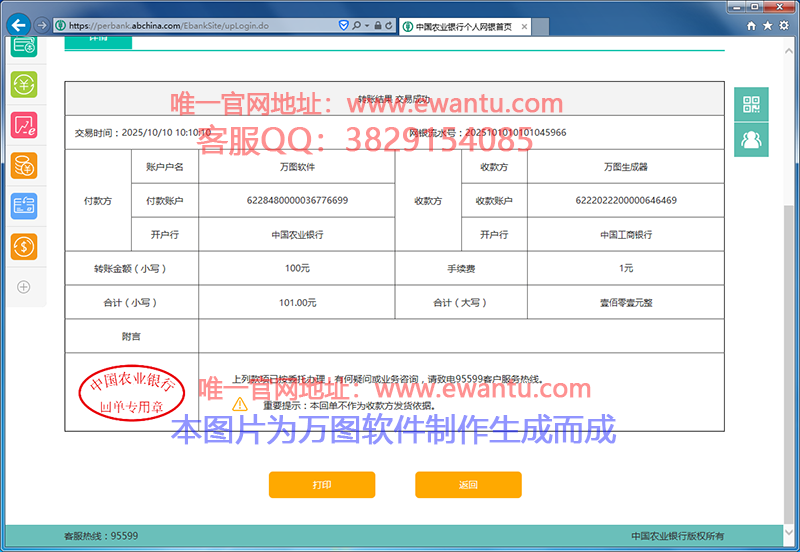Screen dimensions: 800x552
Task: Open the customer service people icon
Action: [751, 139]
